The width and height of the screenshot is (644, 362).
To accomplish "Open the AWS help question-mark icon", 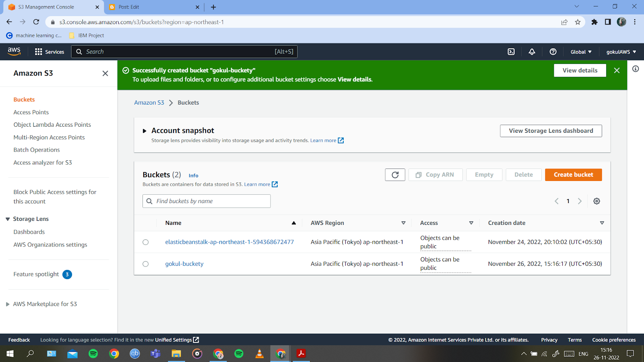I will point(553,52).
